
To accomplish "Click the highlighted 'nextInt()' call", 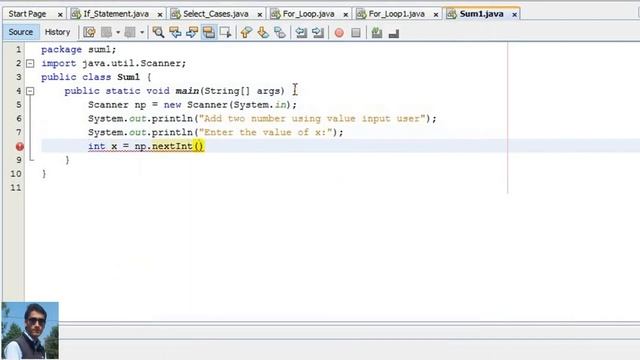I will tap(178, 146).
